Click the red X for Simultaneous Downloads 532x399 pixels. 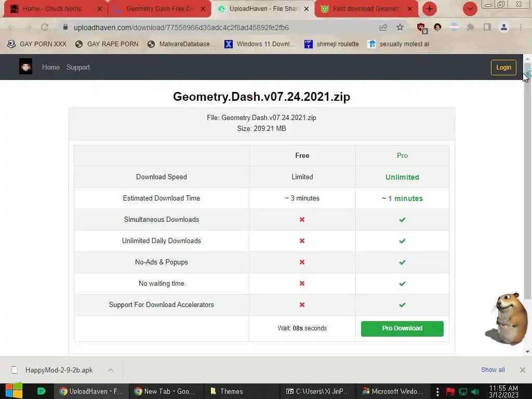click(302, 220)
